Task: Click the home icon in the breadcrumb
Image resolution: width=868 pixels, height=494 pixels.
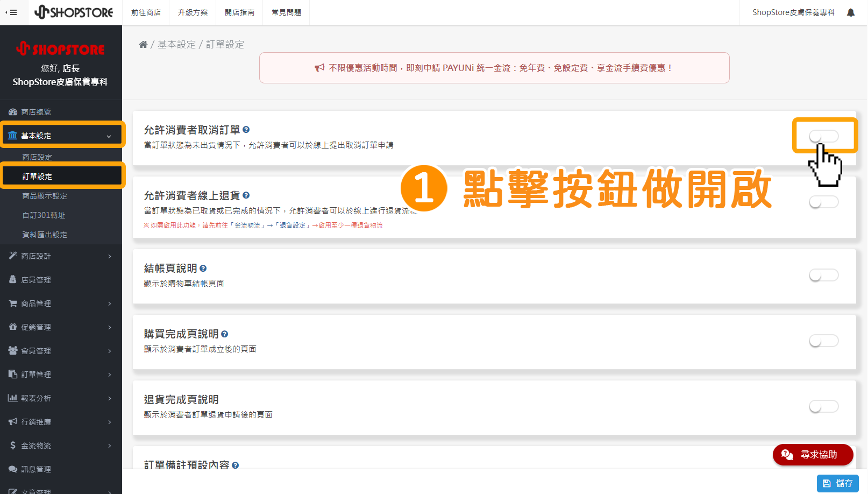Action: tap(143, 44)
